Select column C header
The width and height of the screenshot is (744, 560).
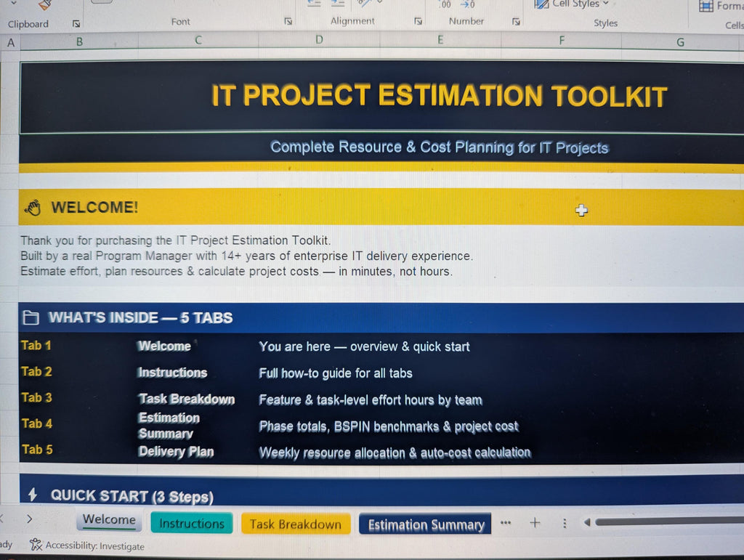pos(198,41)
